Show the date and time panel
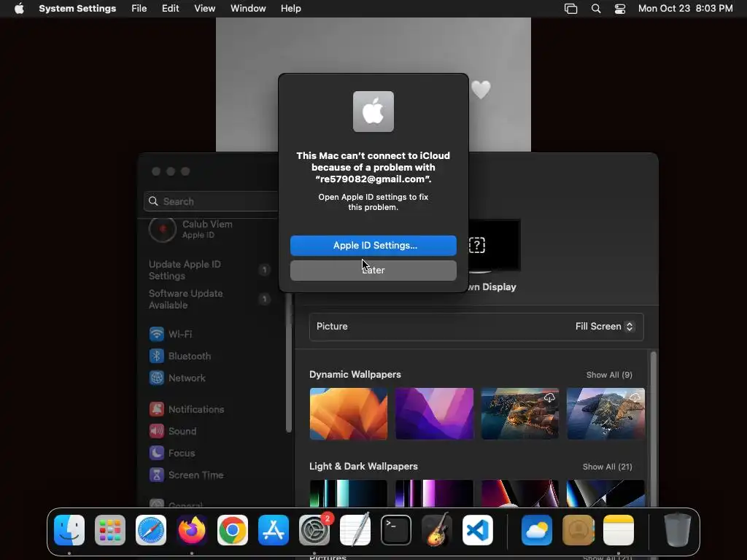747x560 pixels. click(x=685, y=9)
